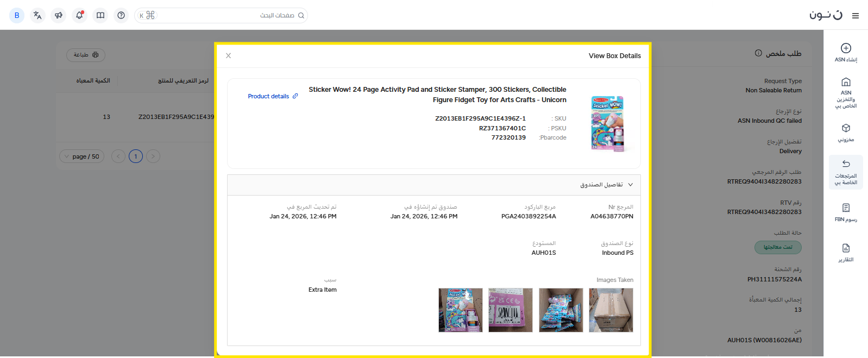The width and height of the screenshot is (868, 358).
Task: Click return Nr value A04638770PN
Action: tap(612, 216)
